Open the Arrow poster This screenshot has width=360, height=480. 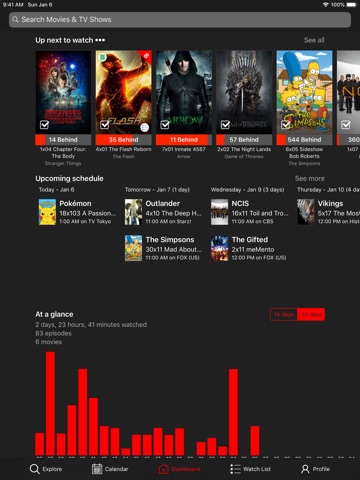pos(184,92)
